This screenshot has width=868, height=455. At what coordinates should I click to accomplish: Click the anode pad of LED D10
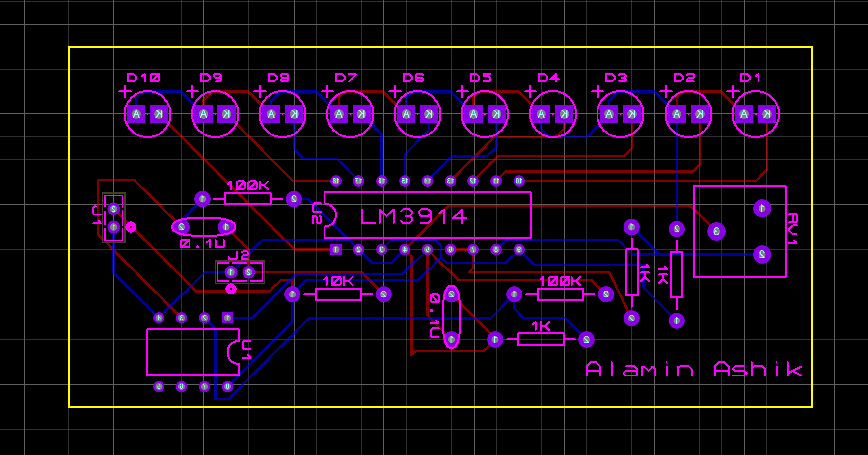(136, 114)
